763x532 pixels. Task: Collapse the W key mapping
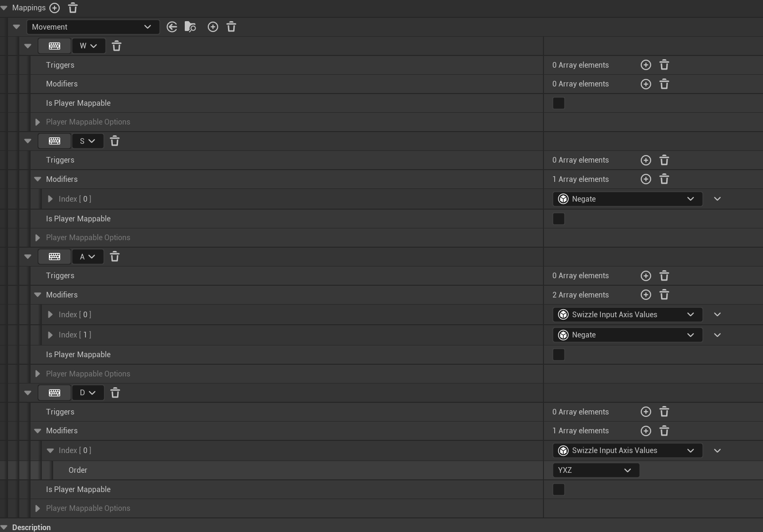(x=28, y=46)
